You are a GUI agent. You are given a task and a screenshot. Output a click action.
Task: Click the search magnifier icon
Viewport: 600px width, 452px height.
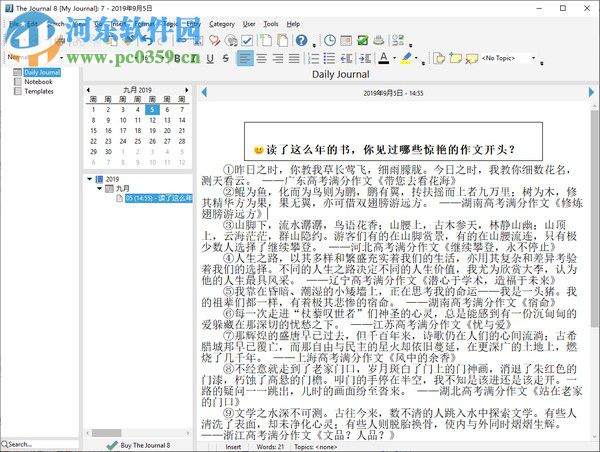tap(5, 444)
